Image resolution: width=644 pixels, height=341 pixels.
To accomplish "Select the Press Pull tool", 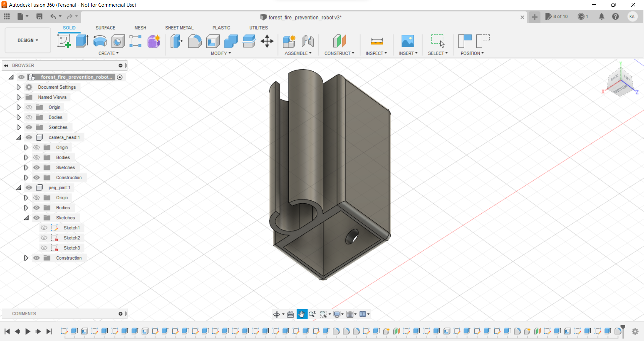I will pos(176,41).
